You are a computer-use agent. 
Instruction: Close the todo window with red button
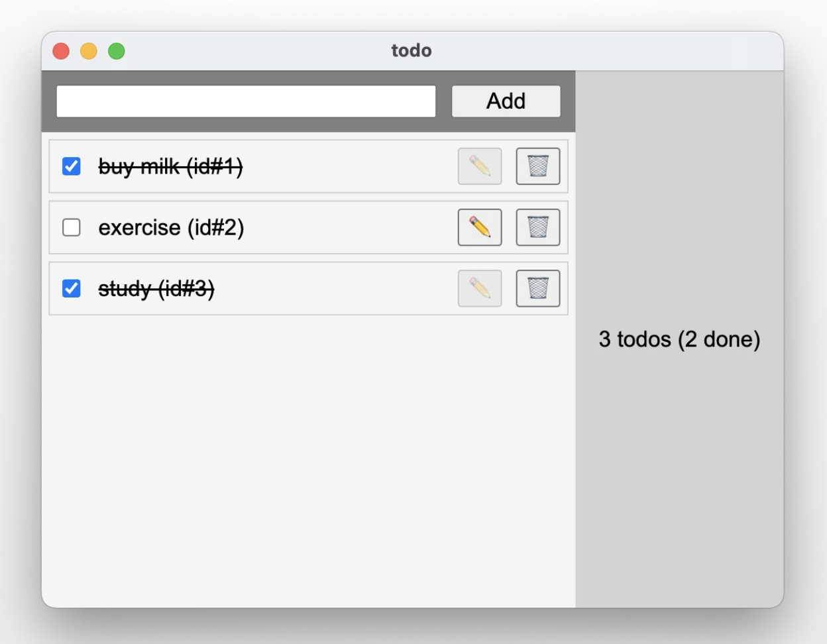[x=61, y=51]
